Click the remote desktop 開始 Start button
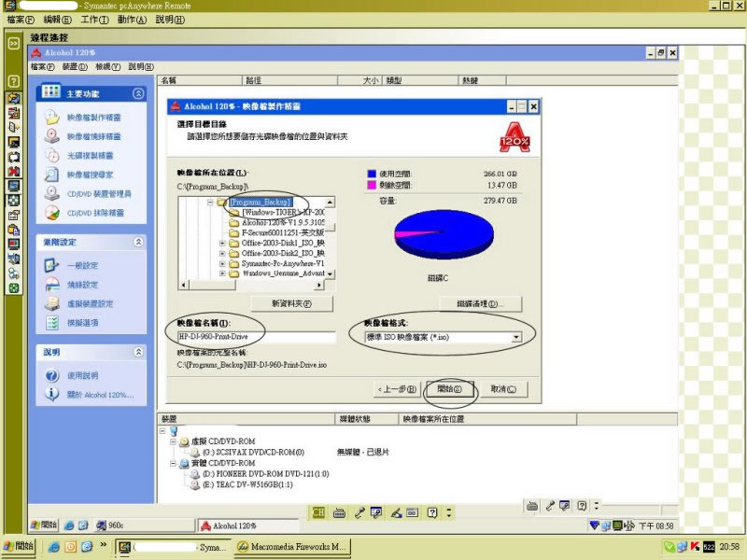747x560 pixels. click(44, 525)
